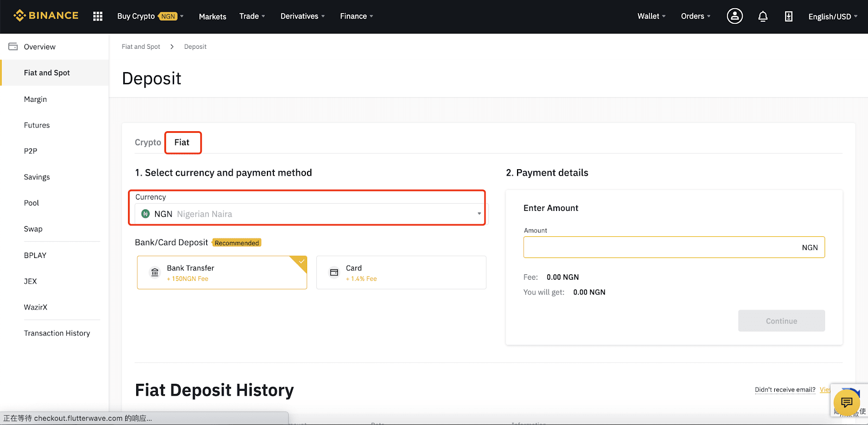This screenshot has height=425, width=868.
Task: Expand the Buy Crypto NGN dropdown
Action: point(150,16)
